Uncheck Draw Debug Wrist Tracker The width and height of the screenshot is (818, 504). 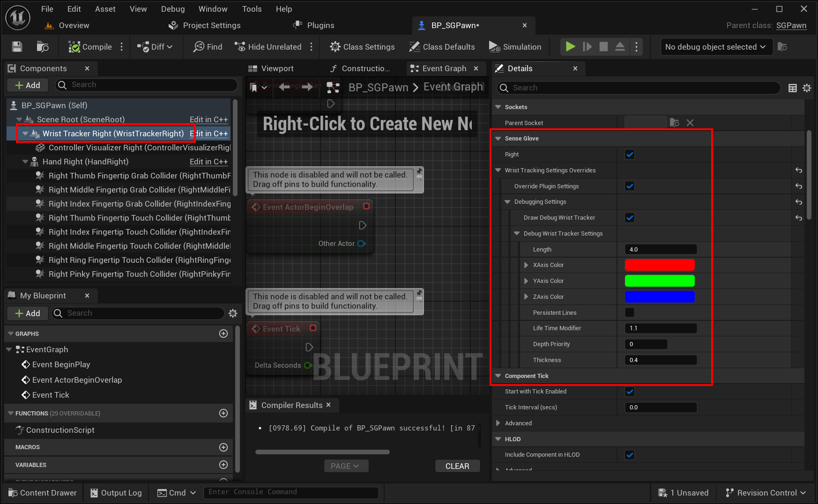point(630,217)
